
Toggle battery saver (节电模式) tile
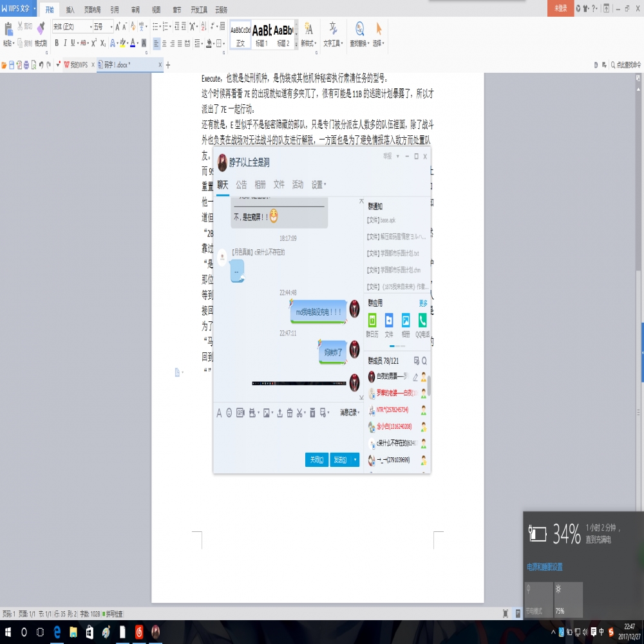(x=538, y=600)
